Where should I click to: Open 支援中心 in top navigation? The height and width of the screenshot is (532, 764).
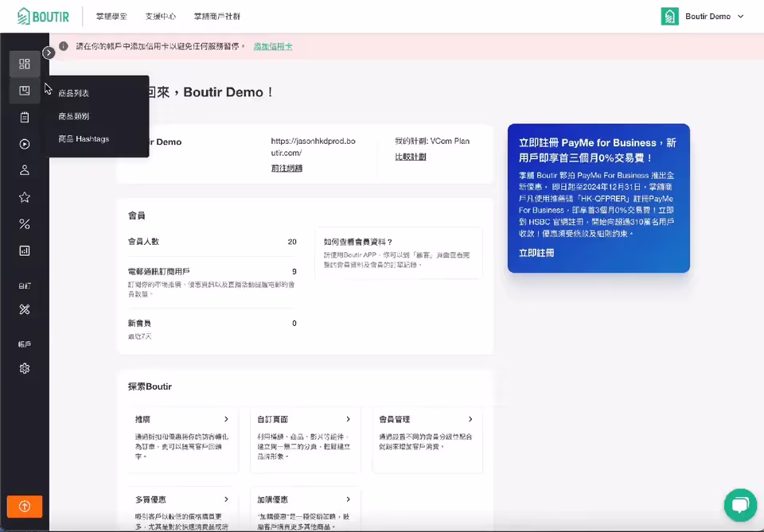(160, 16)
